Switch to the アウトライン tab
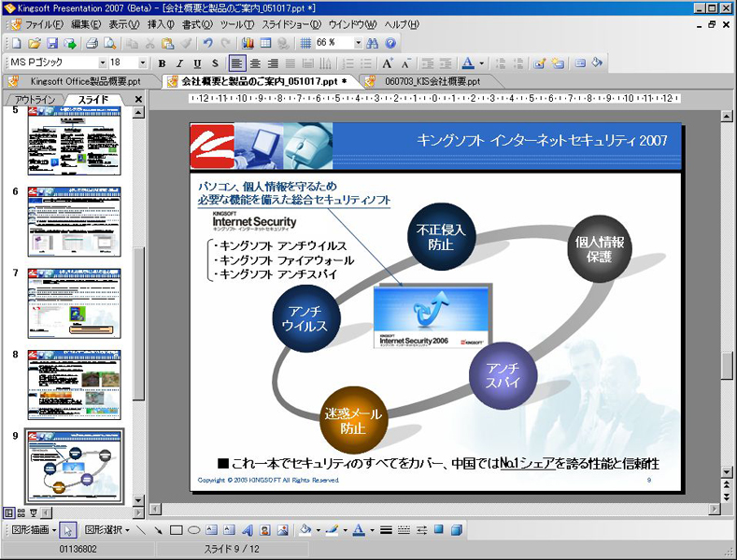This screenshot has width=737, height=560. coord(35,99)
